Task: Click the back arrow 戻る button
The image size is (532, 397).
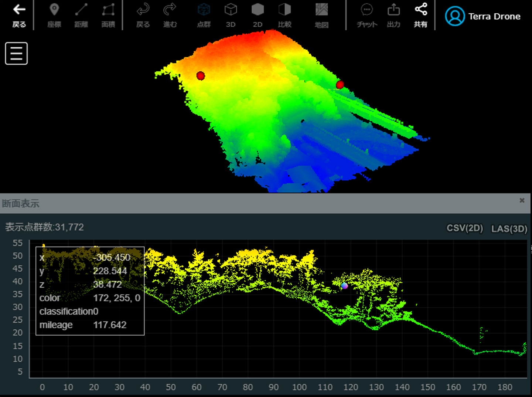Action: click(x=19, y=16)
